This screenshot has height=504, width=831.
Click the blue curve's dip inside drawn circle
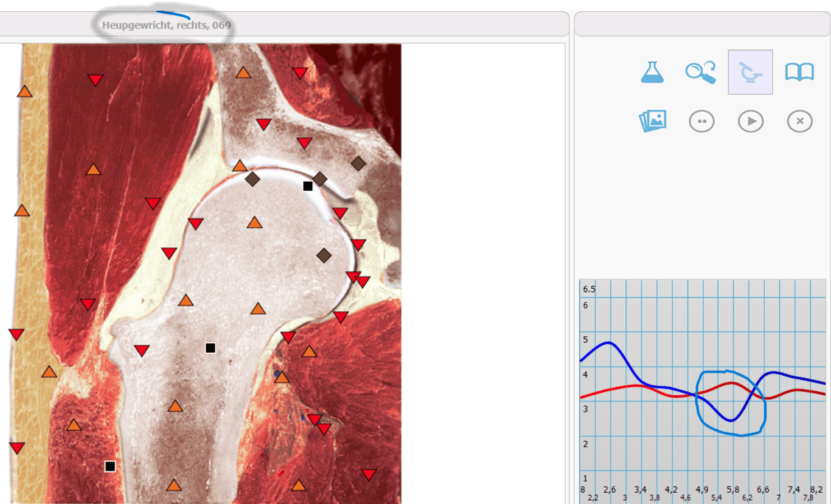[731, 420]
